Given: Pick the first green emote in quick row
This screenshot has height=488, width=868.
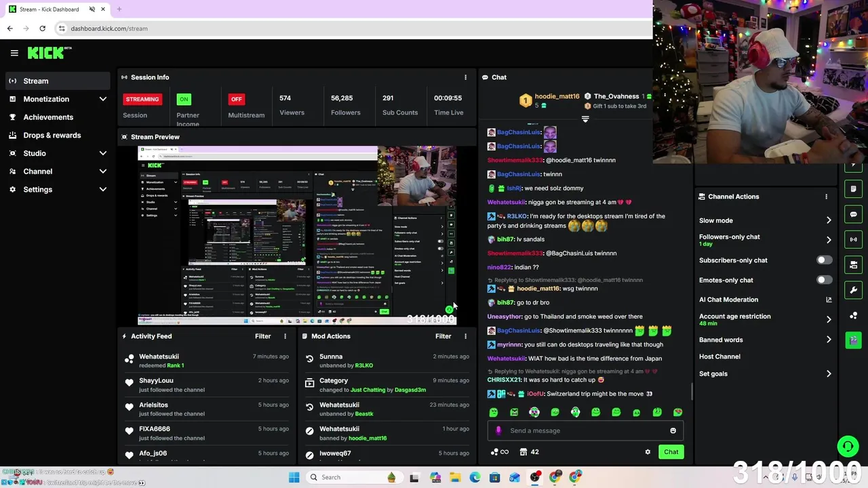Looking at the screenshot, I should click(x=494, y=412).
